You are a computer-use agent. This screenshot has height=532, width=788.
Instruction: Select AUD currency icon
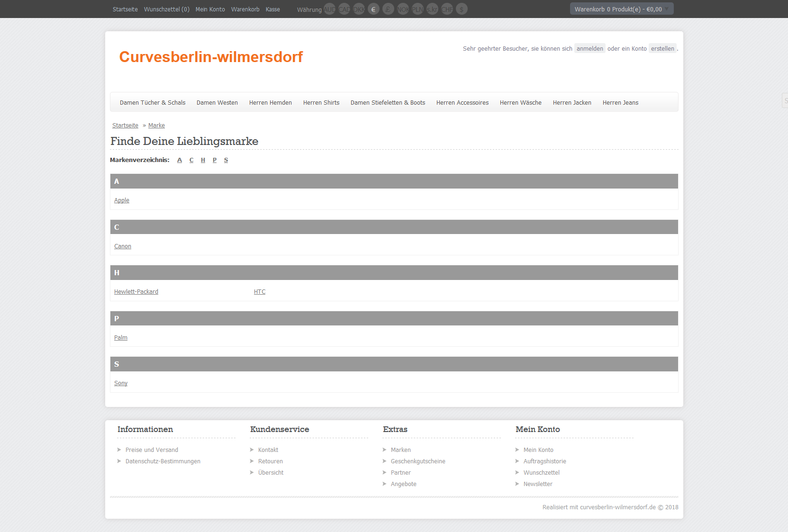[329, 9]
